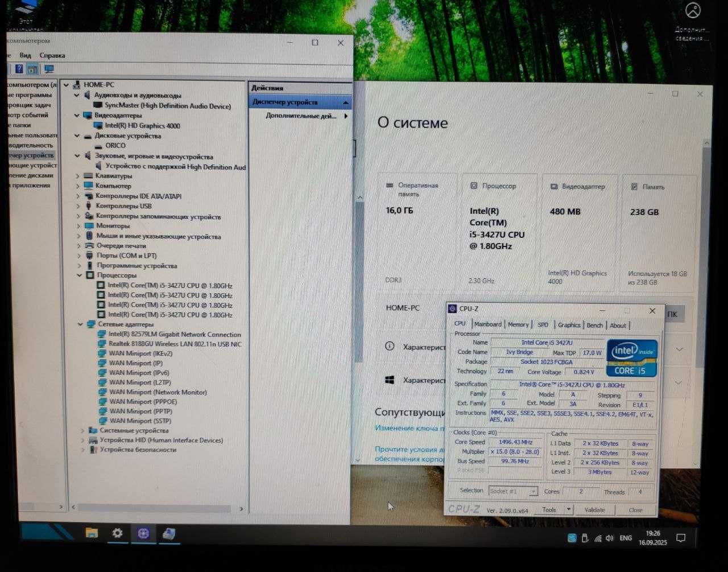Screen dimensions: 728x572
Task: Collapse the Процессоры category
Action: click(80, 275)
